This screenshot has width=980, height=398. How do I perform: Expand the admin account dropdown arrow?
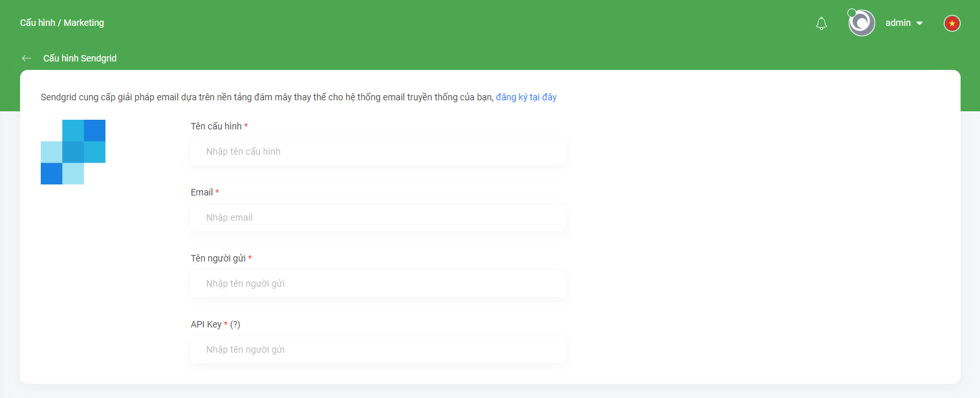pyautogui.click(x=919, y=23)
